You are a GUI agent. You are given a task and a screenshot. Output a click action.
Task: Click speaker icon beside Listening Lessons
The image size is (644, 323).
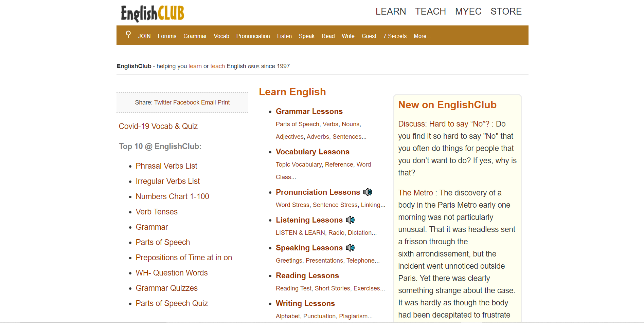coord(350,220)
